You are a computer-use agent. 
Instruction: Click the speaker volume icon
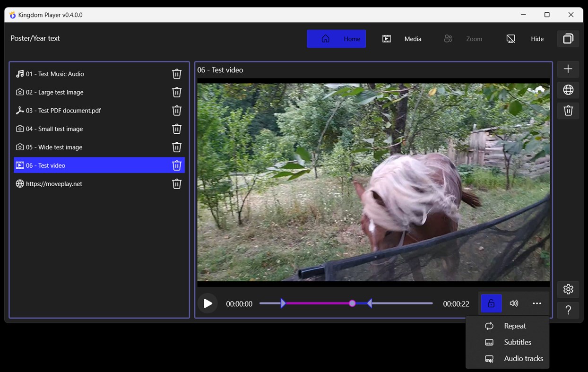click(514, 303)
